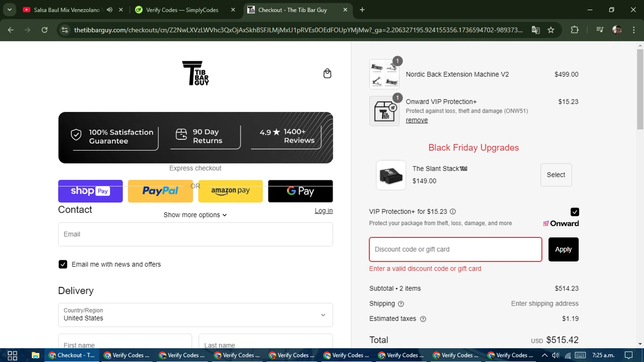Click the Shipping help question icon
644x362 pixels.
(401, 304)
